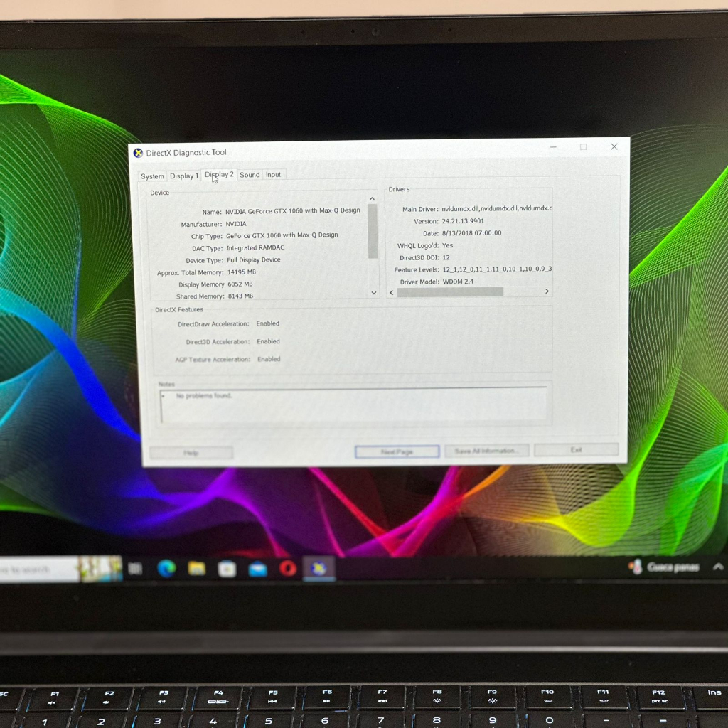Click the Save All Information button
The image size is (728, 728).
point(486,451)
